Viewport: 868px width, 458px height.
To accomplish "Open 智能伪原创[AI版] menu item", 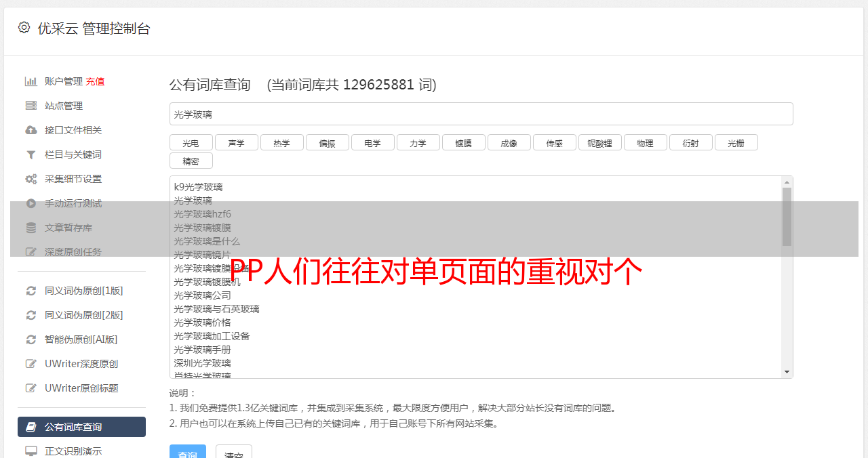I will tap(81, 339).
